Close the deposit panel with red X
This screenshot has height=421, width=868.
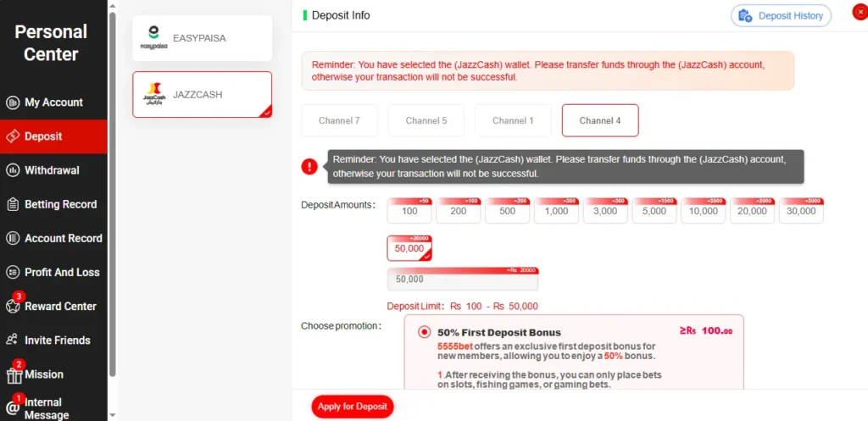tap(860, 12)
